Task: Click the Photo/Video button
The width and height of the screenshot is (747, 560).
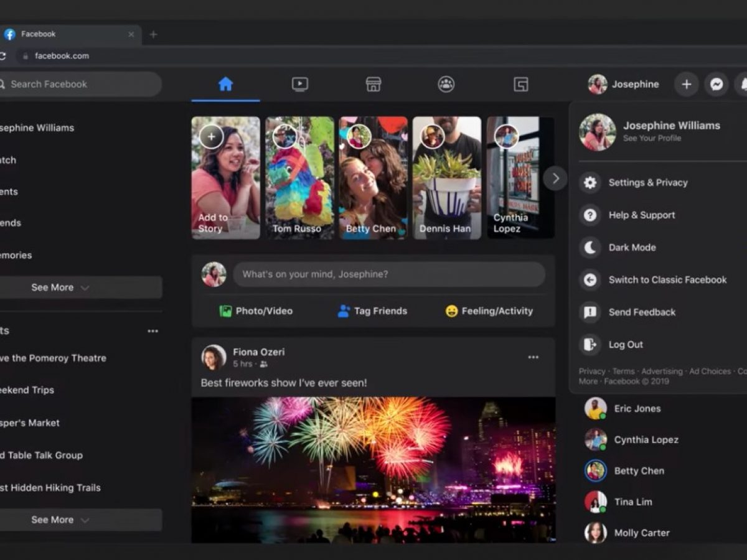Action: [x=256, y=311]
